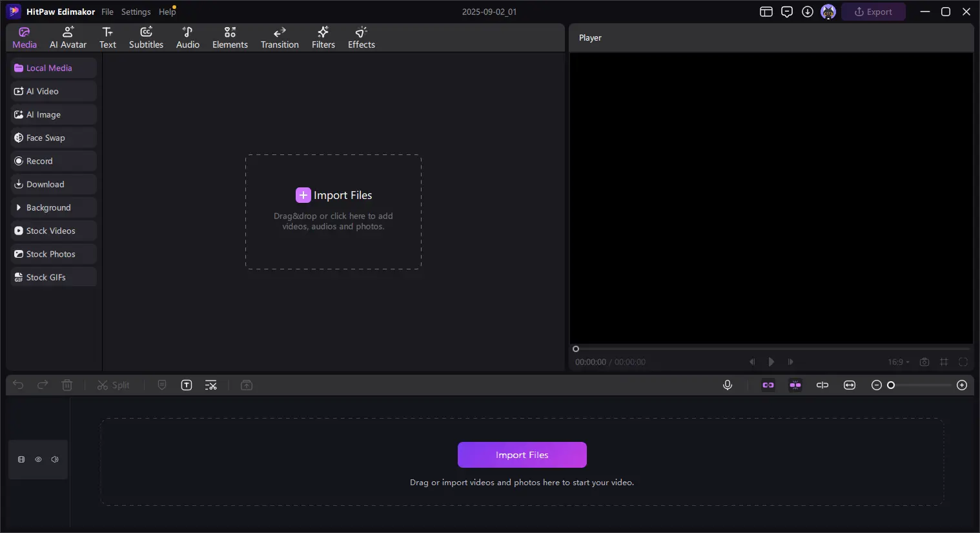Open the screen Record feature
Viewport: 980px width, 533px height.
[39, 161]
